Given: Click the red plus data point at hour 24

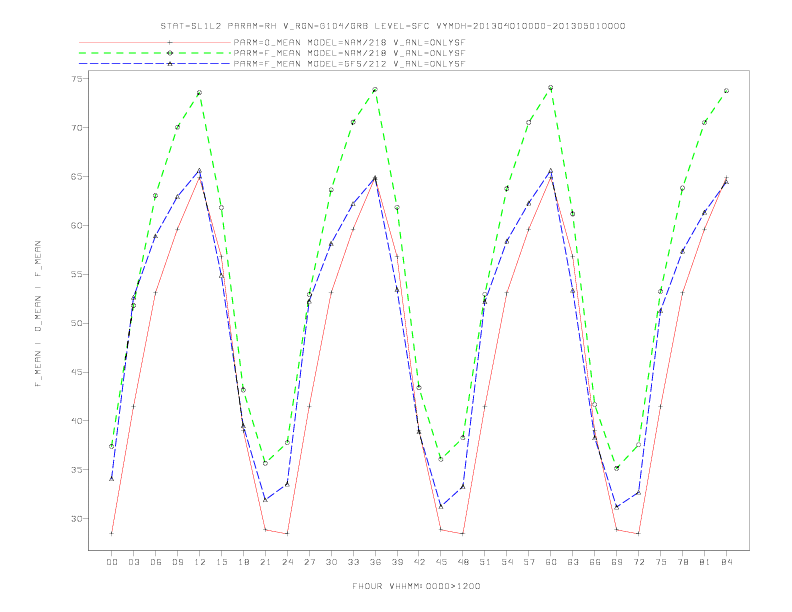Looking at the screenshot, I should click(287, 533).
